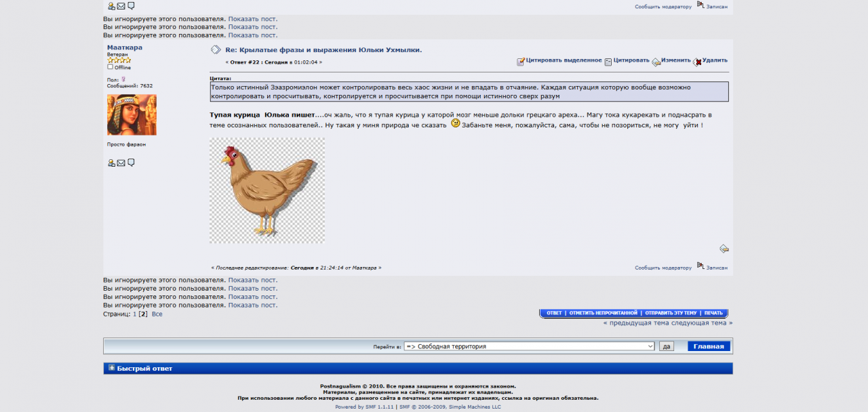Click Сообщить модератору in top post
The width and height of the screenshot is (868, 412).
663,6
